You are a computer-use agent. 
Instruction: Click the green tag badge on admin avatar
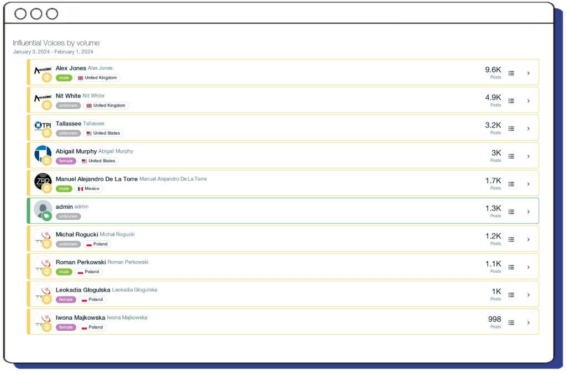tap(47, 216)
